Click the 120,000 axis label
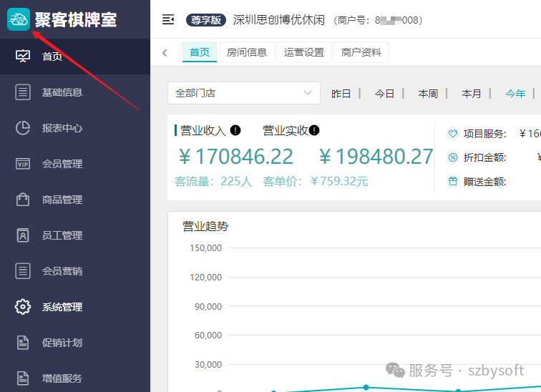Screen dimensions: 541x392 (205, 278)
